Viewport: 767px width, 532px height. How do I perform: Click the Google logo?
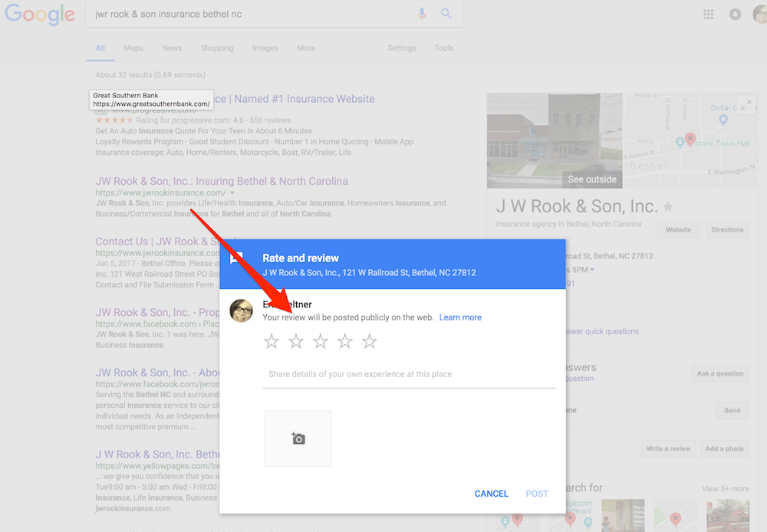point(40,14)
